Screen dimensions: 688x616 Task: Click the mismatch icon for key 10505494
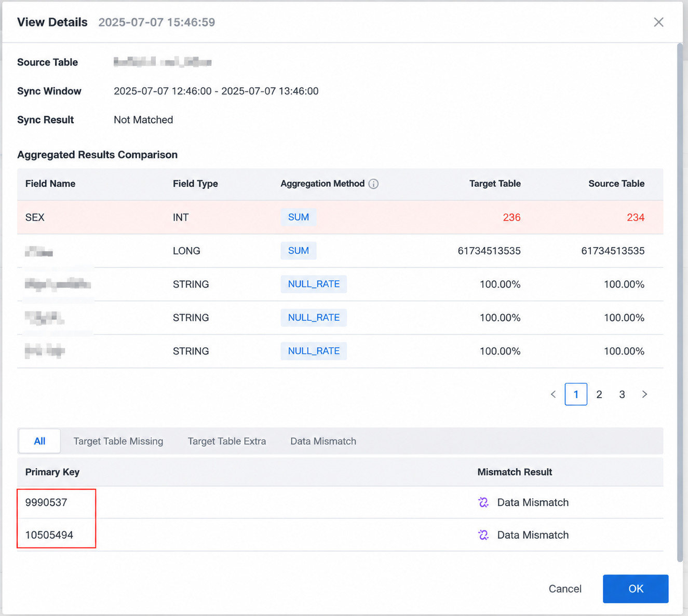[x=483, y=535]
